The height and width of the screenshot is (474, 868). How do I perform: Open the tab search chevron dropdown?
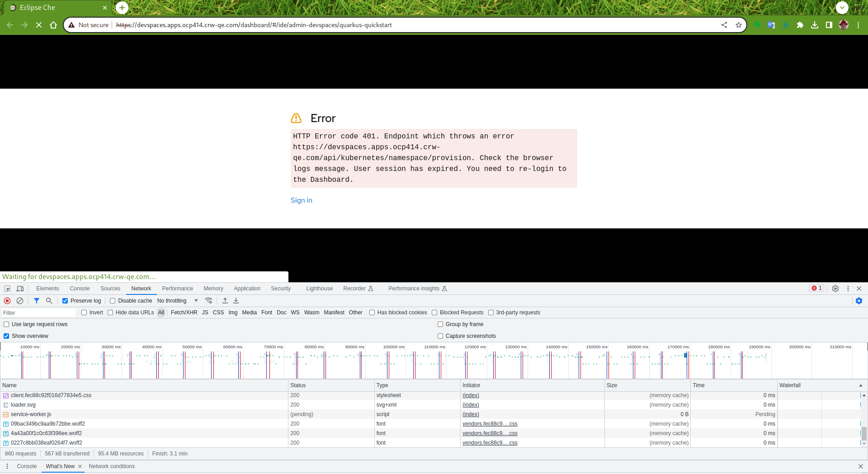click(842, 8)
